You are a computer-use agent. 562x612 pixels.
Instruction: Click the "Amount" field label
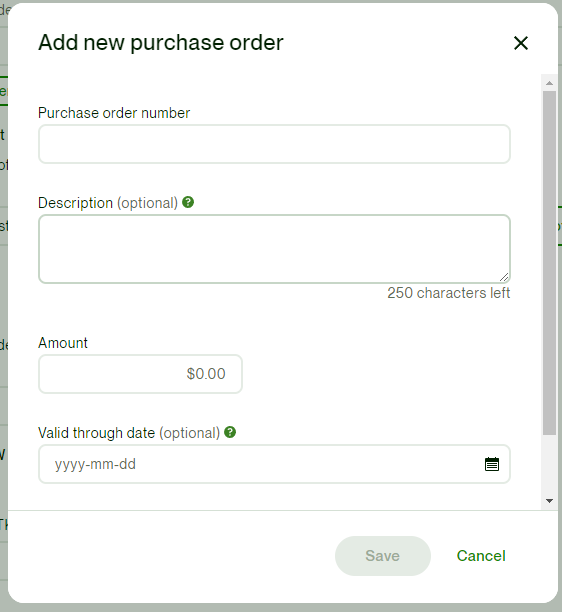(63, 343)
